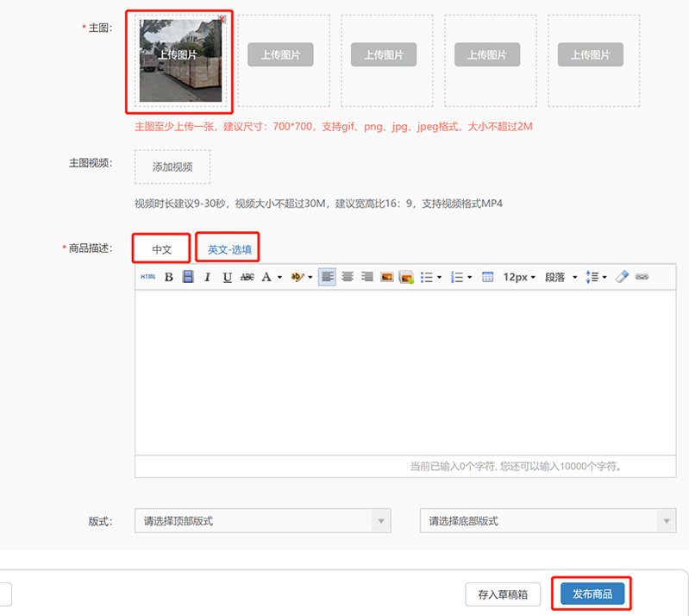Toggle HTML source mode in editor
The image size is (689, 616).
click(148, 277)
